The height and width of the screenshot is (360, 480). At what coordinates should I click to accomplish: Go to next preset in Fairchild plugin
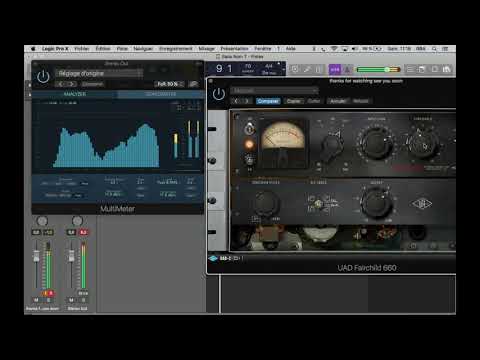247,101
